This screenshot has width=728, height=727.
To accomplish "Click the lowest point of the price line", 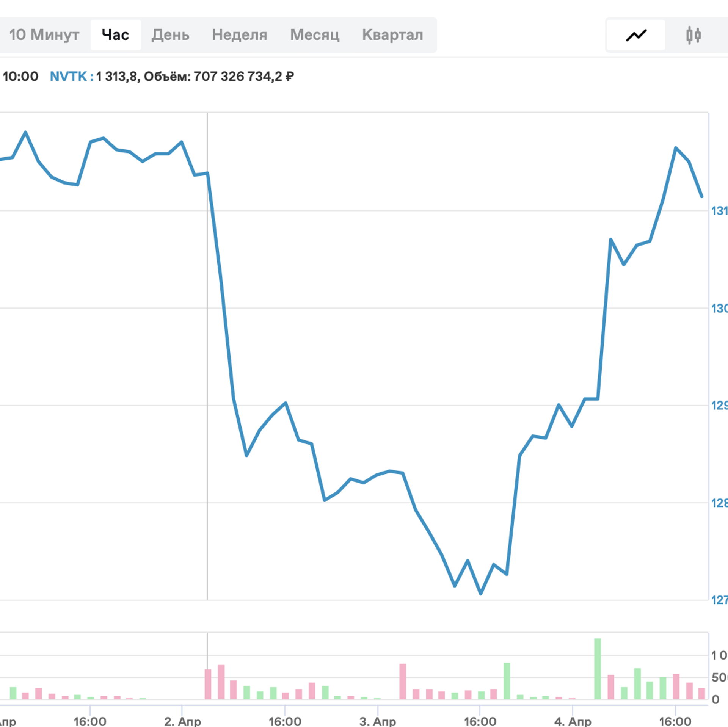I will (480, 594).
